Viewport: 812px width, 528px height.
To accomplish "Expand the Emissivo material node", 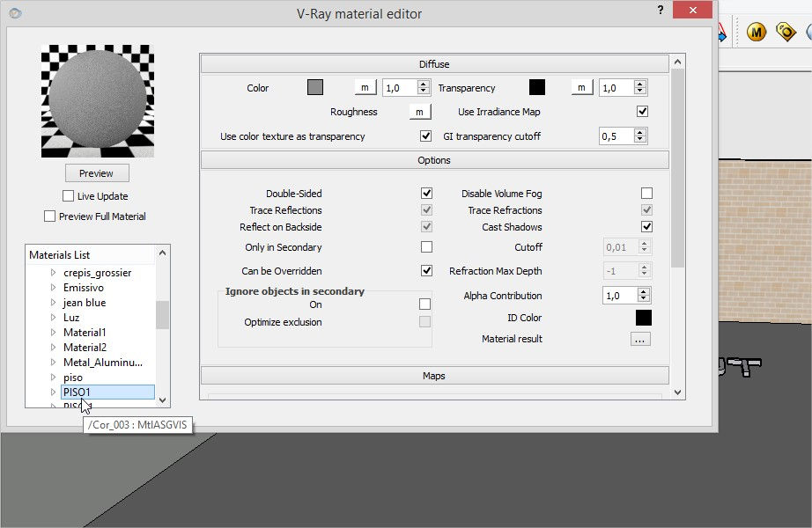I will tap(53, 287).
